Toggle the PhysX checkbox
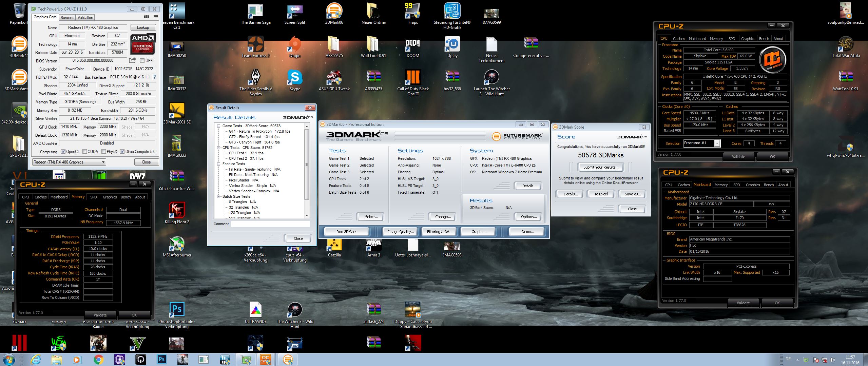Screen dimensions: 868x366 104,152
